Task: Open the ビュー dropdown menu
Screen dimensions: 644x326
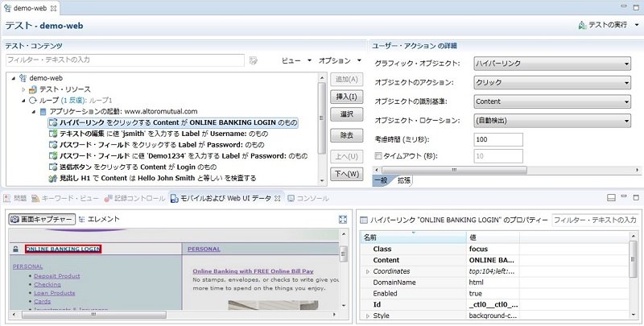Action: tap(296, 60)
